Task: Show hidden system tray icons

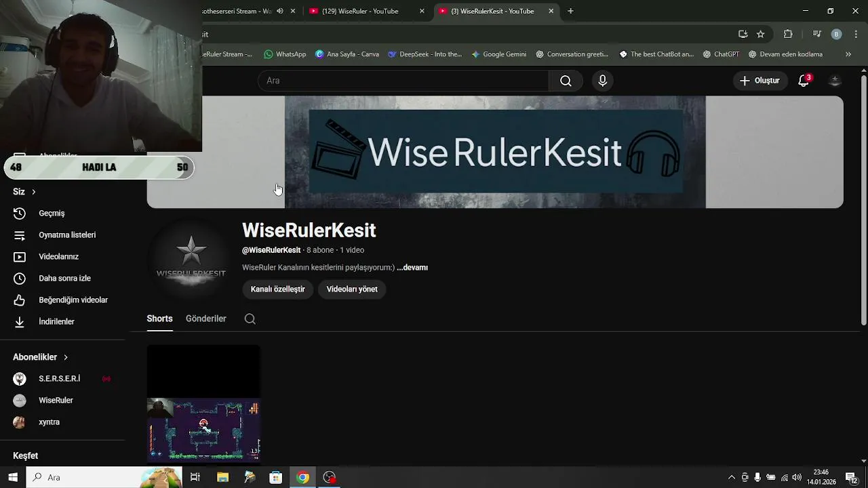Action: [x=731, y=478]
